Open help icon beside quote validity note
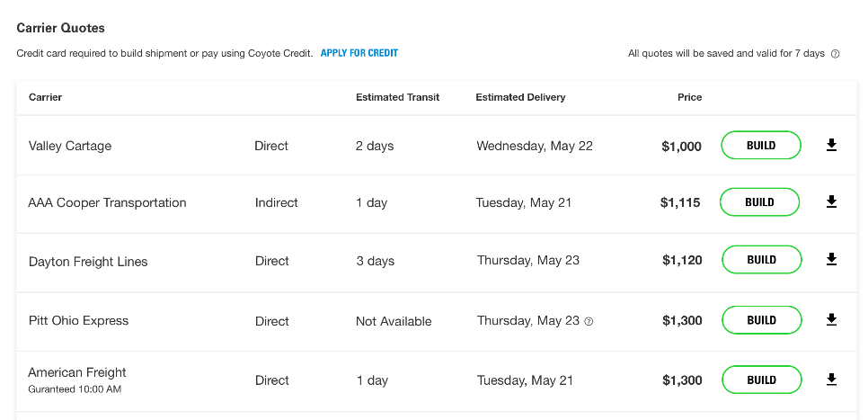 [835, 54]
